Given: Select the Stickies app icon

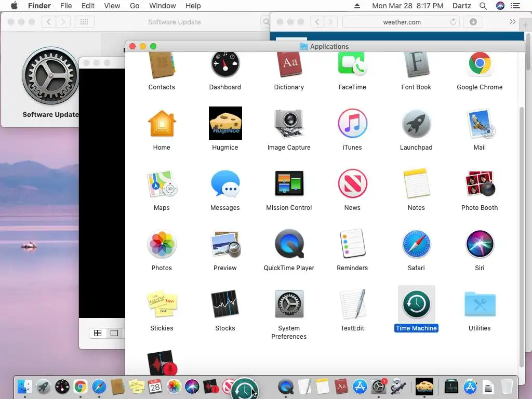Looking at the screenshot, I should coord(162,304).
